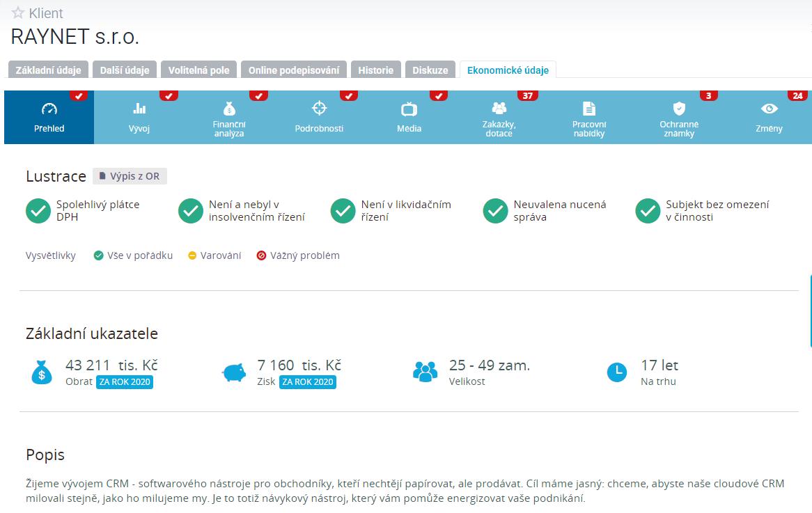Screen dimensions: 812x513
Task: Click the Subjekt bez omezení v činnosti text
Action: (x=717, y=211)
